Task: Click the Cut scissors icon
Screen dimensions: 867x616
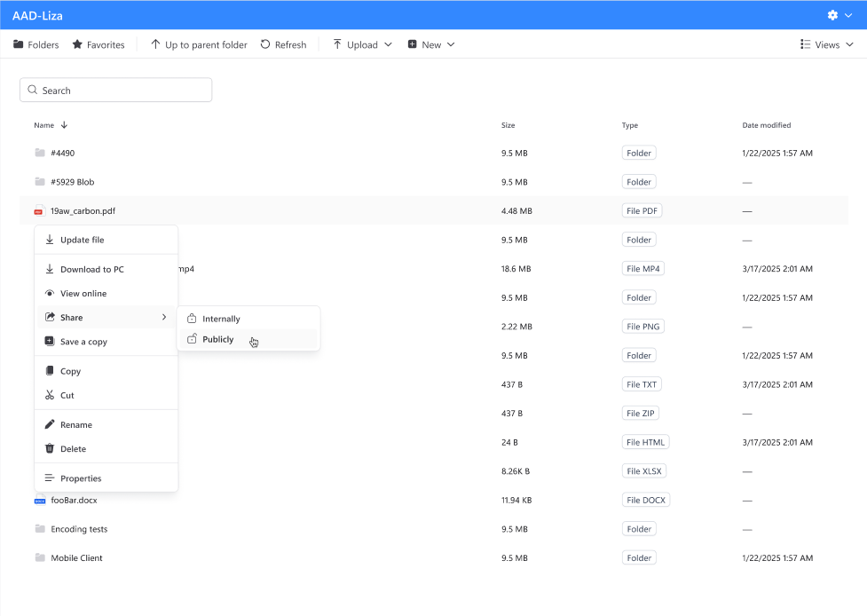Action: coord(48,394)
